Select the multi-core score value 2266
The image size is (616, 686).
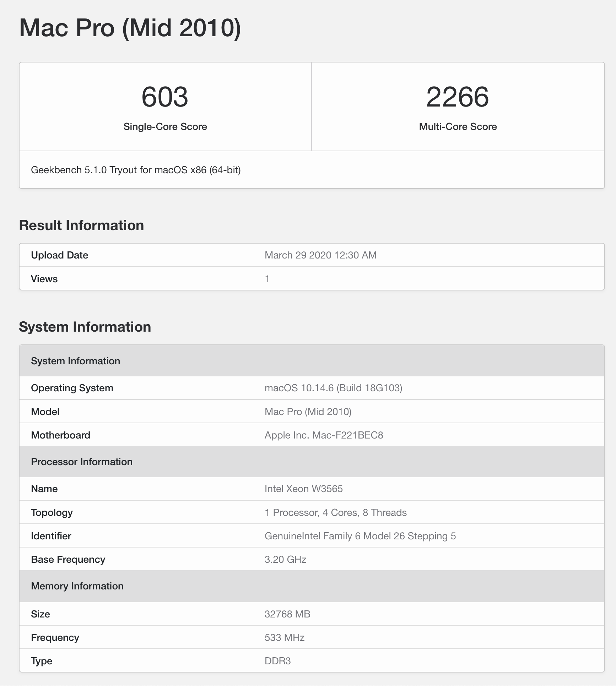tap(458, 97)
